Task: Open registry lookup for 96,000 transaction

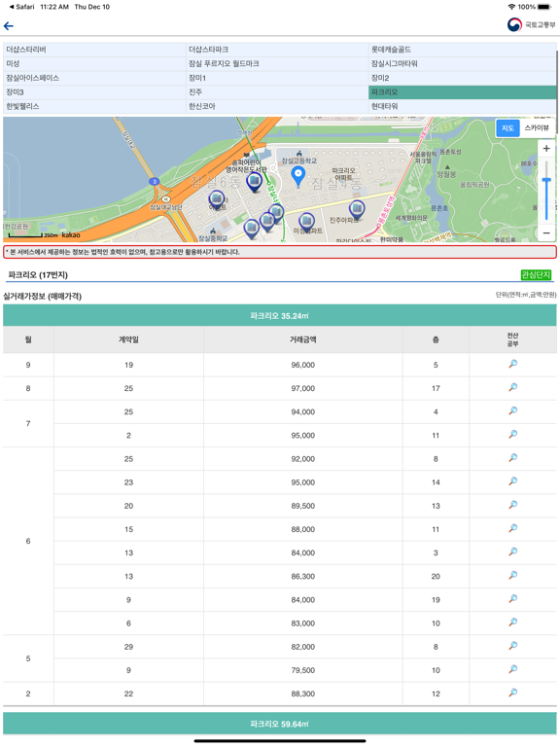Action: click(513, 365)
